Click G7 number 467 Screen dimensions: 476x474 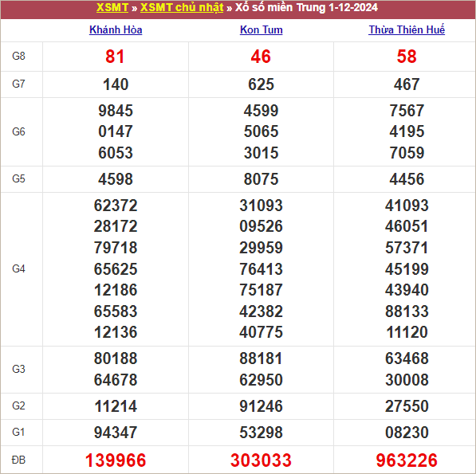click(x=407, y=84)
